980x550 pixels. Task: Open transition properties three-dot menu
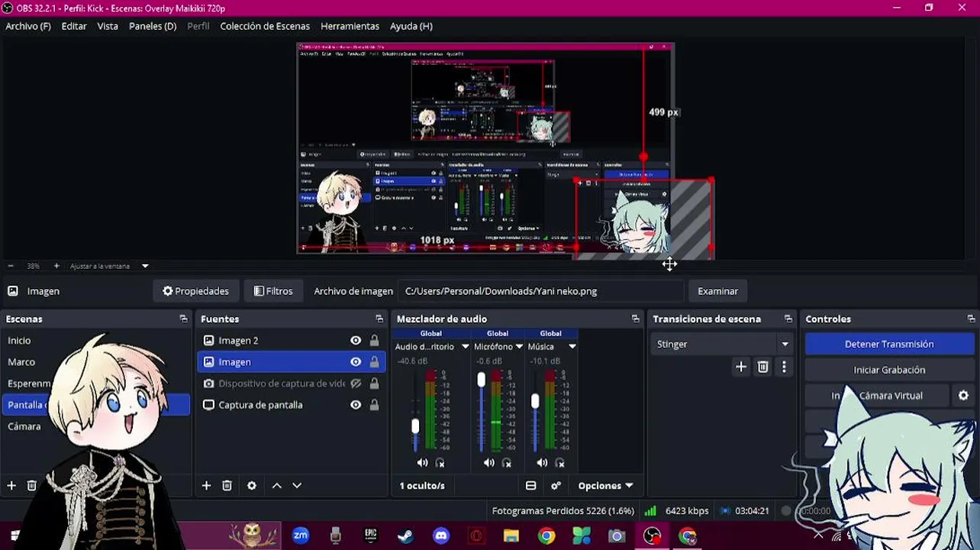click(784, 367)
